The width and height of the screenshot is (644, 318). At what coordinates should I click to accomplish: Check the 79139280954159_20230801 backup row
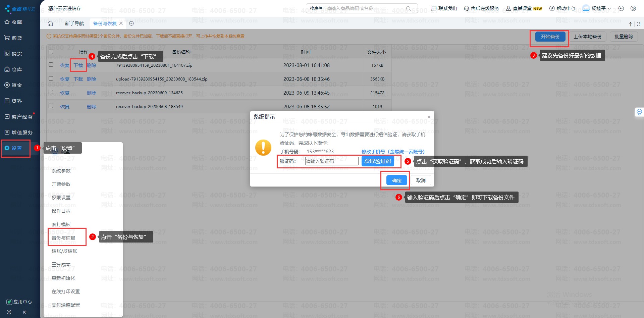[x=51, y=65]
